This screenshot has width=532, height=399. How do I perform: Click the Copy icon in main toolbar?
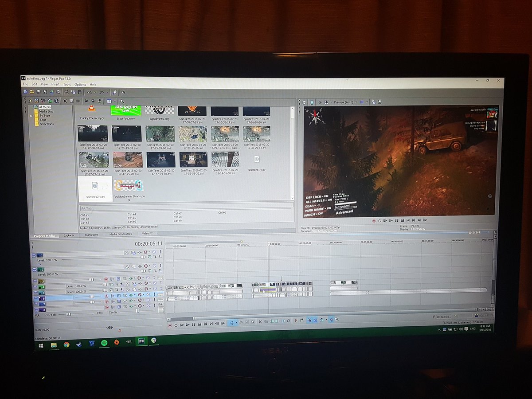click(x=73, y=92)
